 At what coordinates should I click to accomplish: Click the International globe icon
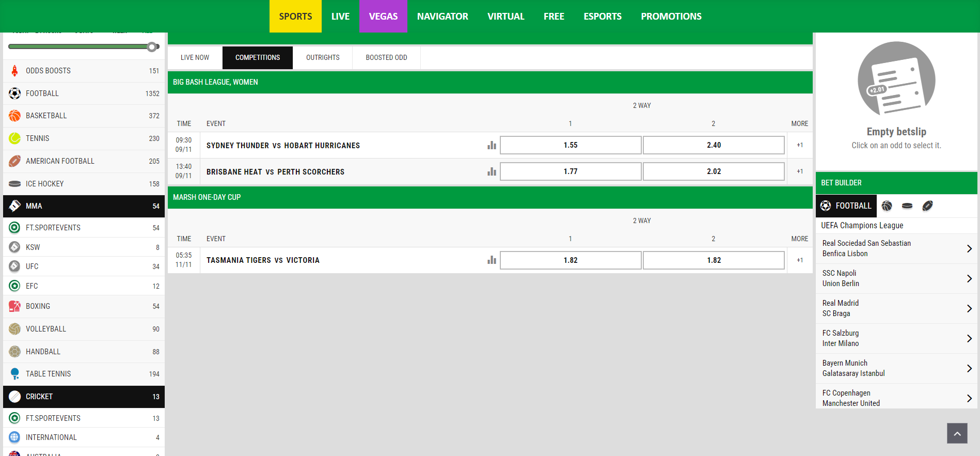14,437
